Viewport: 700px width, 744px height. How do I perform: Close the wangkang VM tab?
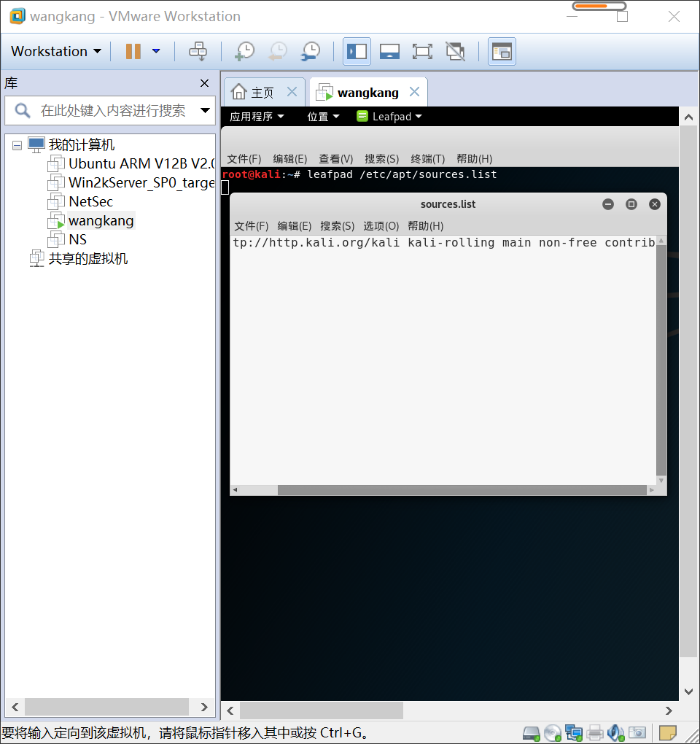pos(414,92)
